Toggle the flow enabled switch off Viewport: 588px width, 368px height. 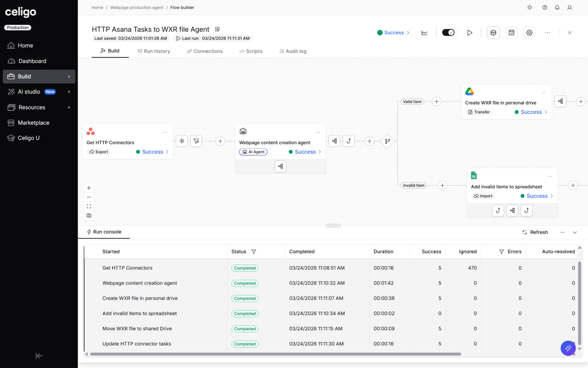pyautogui.click(x=448, y=33)
